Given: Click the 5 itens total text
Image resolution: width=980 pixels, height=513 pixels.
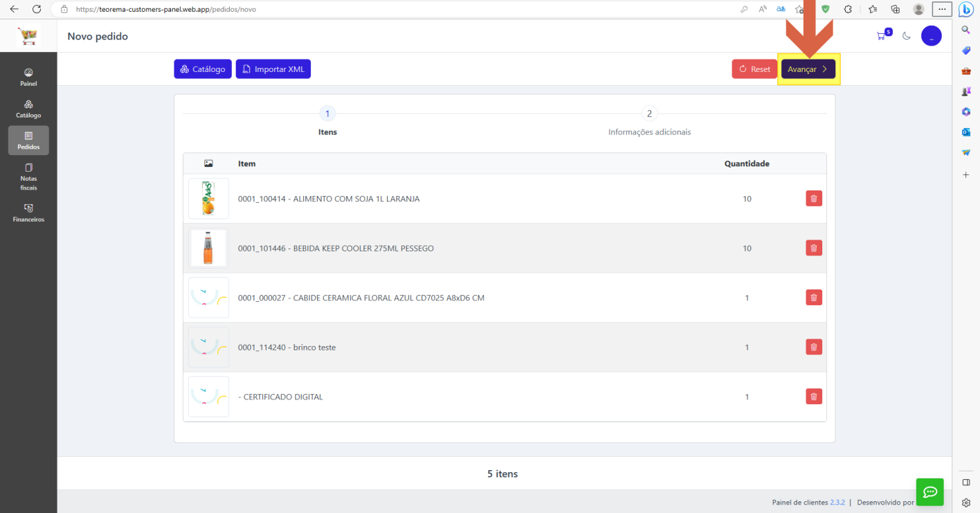Looking at the screenshot, I should click(502, 474).
